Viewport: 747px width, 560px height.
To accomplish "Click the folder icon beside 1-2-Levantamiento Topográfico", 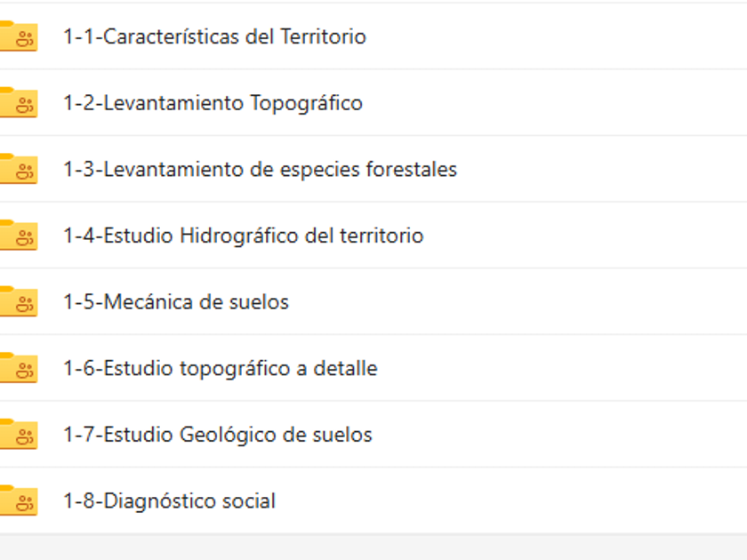I will coord(18,103).
